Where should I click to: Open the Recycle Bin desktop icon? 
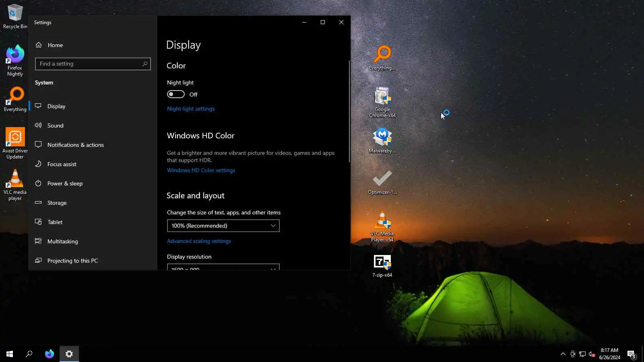[x=15, y=16]
